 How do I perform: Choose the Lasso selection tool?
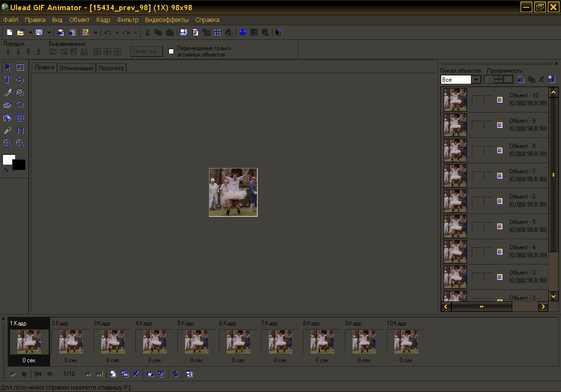point(20,105)
